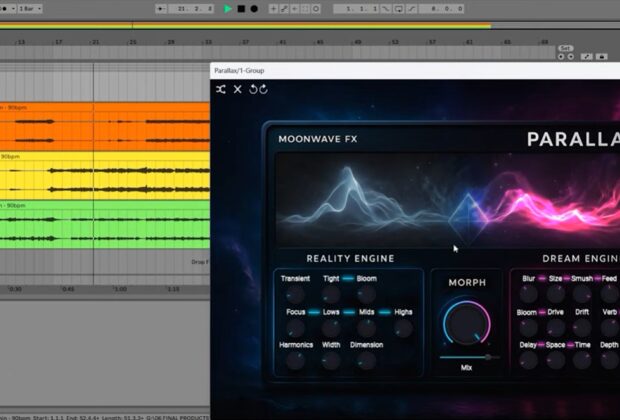The height and width of the screenshot is (420, 620).
Task: Click the Mix slider under Morph
Action: [466, 356]
